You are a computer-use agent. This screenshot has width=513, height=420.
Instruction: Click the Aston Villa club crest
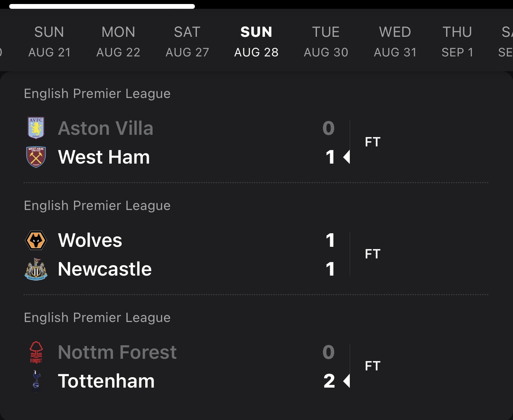36,128
